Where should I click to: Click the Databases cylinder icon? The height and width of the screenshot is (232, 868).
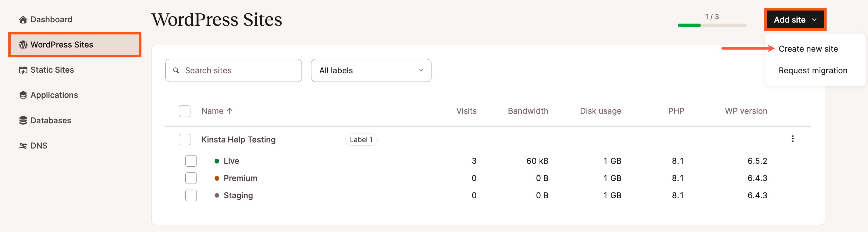point(23,120)
